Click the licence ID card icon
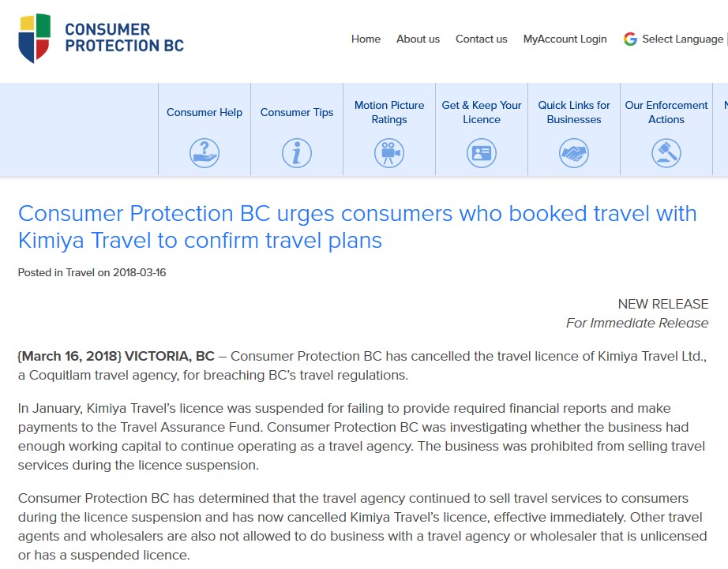728x569 pixels. coord(482,152)
